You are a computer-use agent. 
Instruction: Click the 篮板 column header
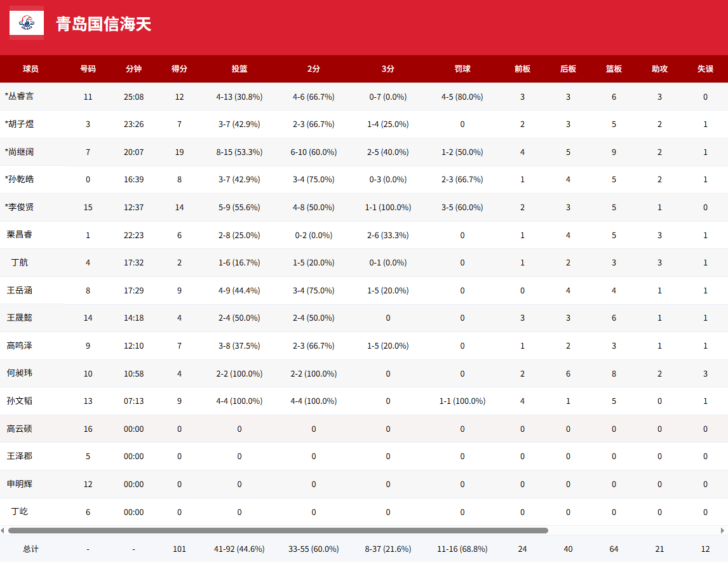pyautogui.click(x=614, y=69)
